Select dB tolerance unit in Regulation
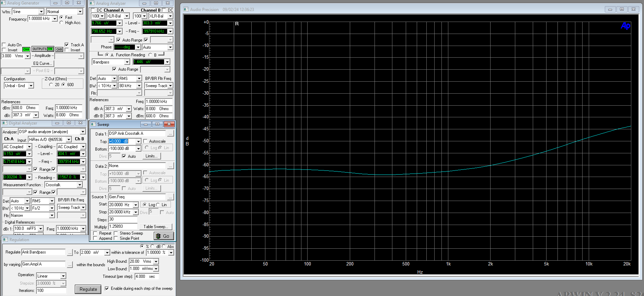 152,246
